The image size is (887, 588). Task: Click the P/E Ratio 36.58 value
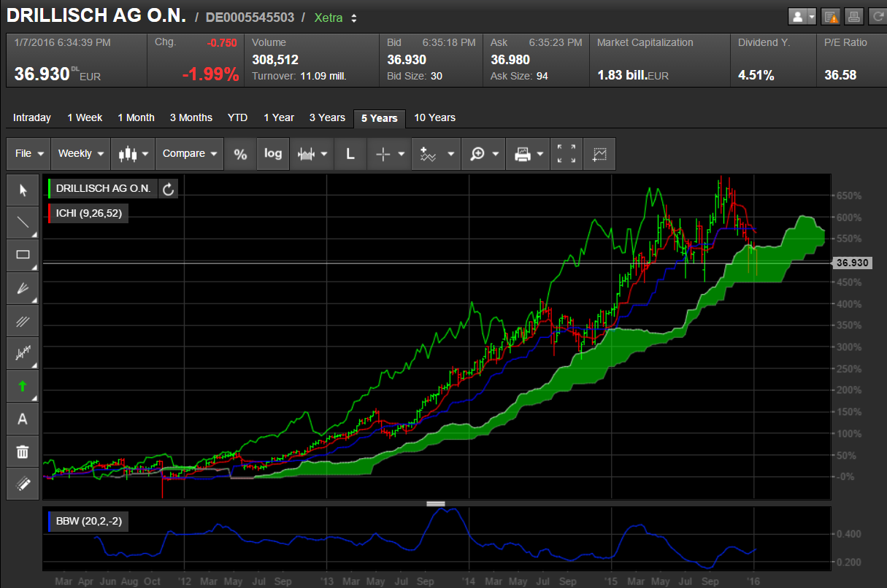840,75
